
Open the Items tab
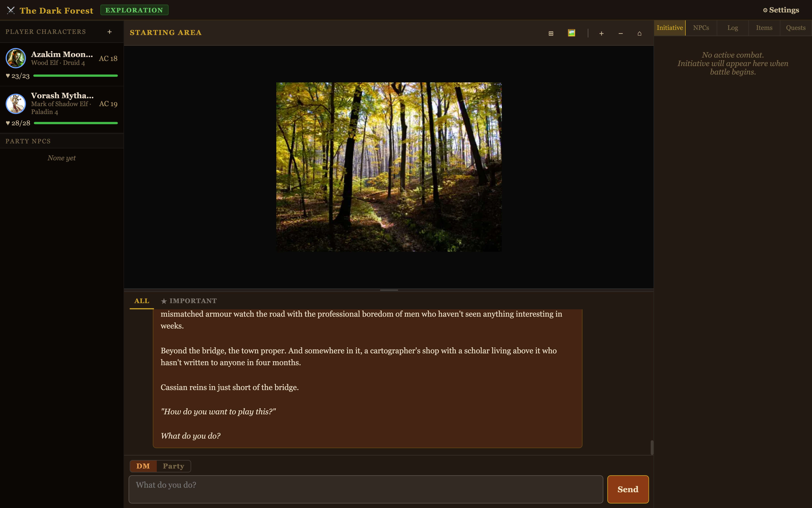tap(764, 28)
